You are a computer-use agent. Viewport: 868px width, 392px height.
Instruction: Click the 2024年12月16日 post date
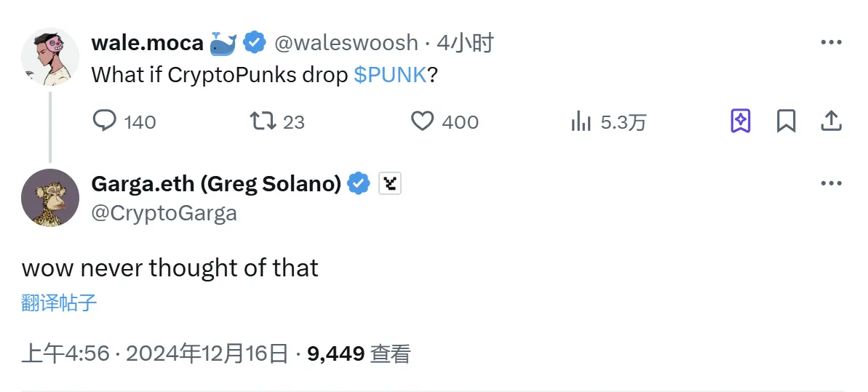click(x=207, y=354)
